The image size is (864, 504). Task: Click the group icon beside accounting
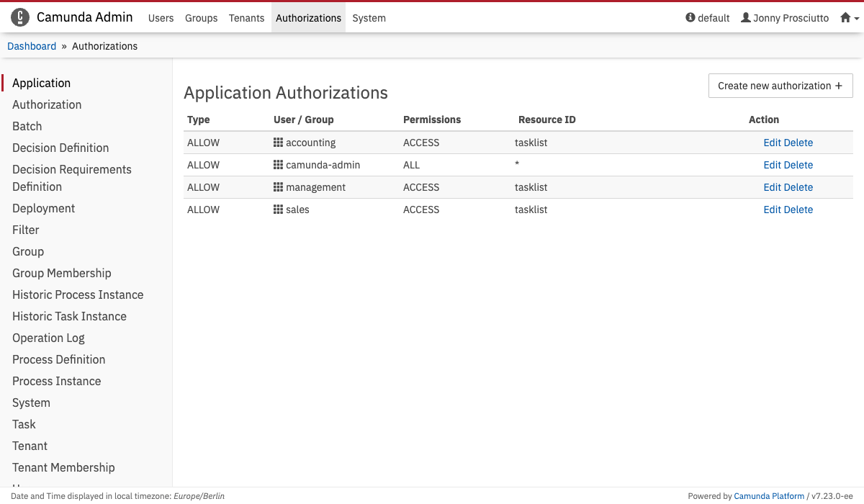click(278, 143)
